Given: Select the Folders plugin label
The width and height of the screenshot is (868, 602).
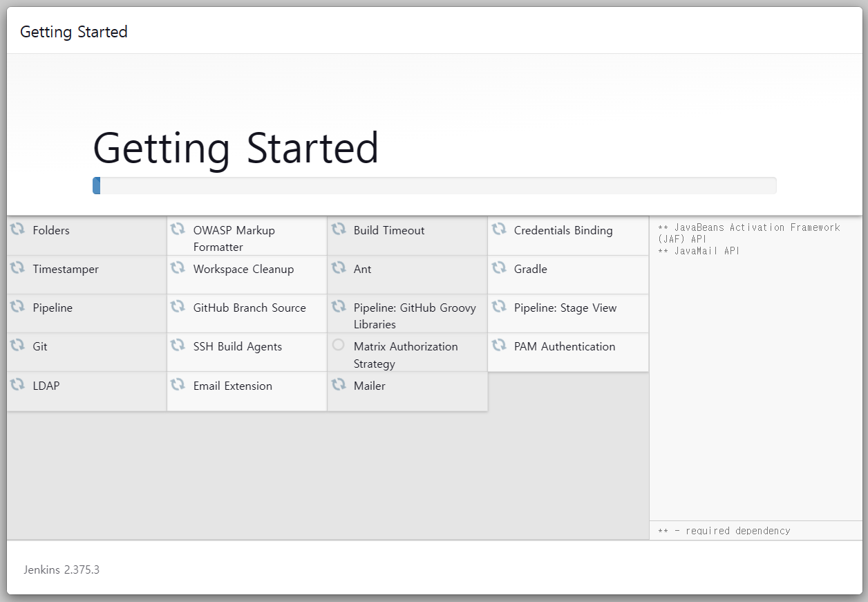Looking at the screenshot, I should click(51, 231).
